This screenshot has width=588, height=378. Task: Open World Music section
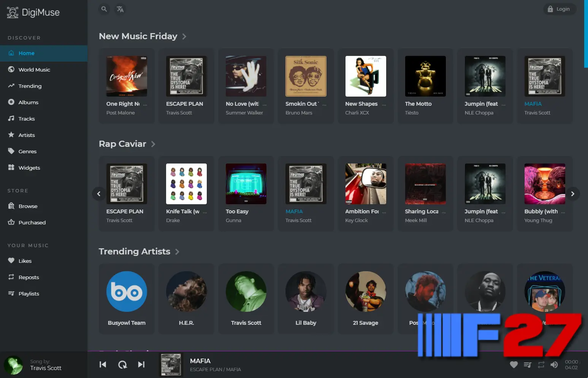44,70
